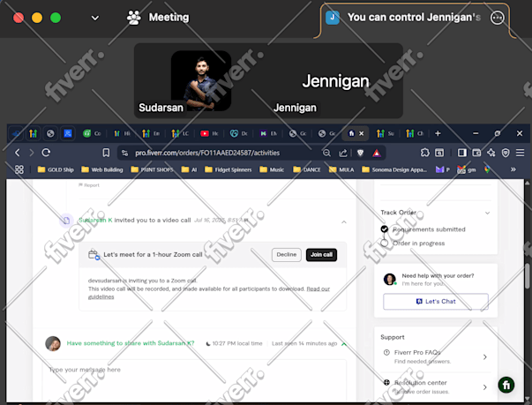Screen dimensions: 532x405
Task: Open Brave Shields lion icon
Action: pos(360,153)
